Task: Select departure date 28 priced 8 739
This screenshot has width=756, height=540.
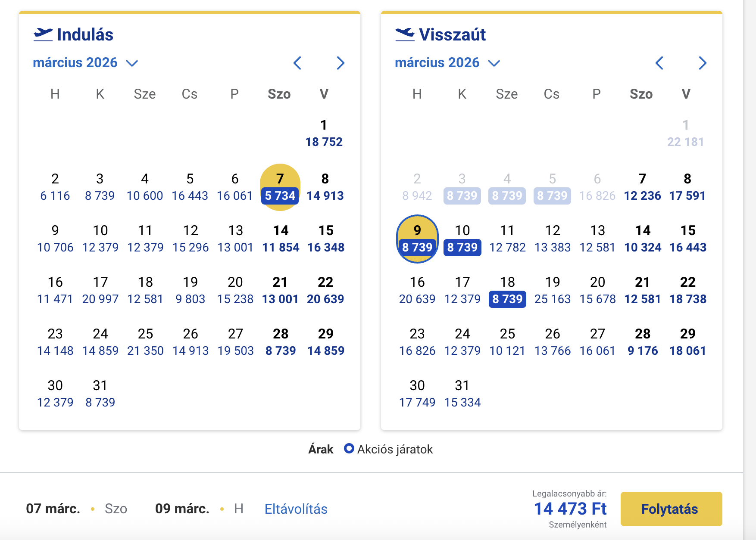Action: coord(281,342)
